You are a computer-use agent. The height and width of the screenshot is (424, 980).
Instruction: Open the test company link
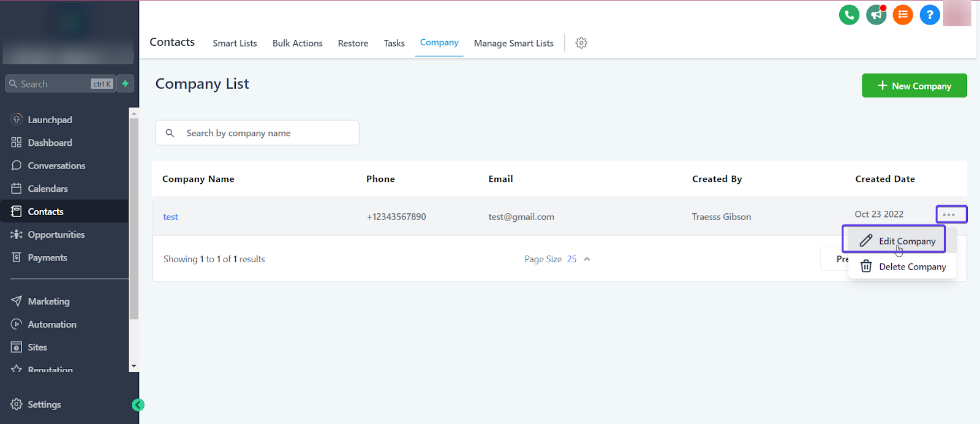[x=170, y=217]
